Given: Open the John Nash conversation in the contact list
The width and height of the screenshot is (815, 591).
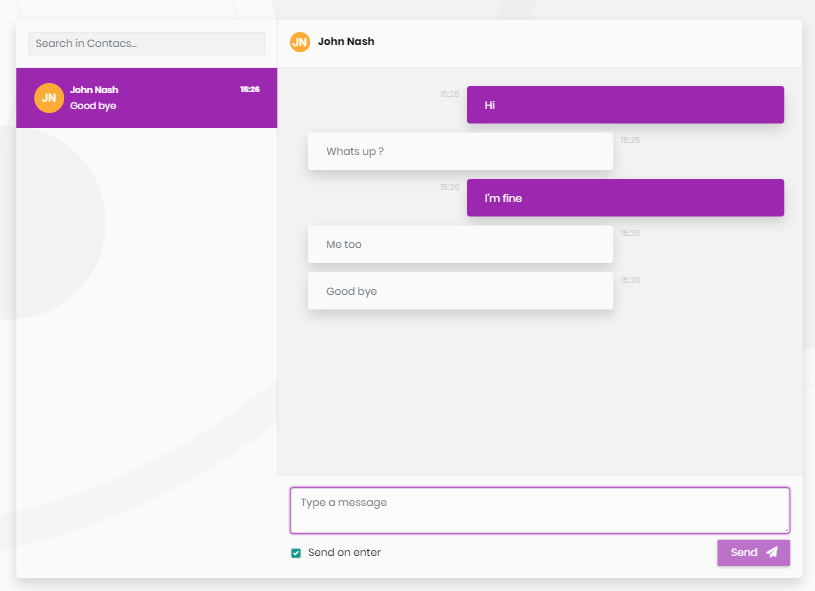Looking at the screenshot, I should (x=147, y=98).
